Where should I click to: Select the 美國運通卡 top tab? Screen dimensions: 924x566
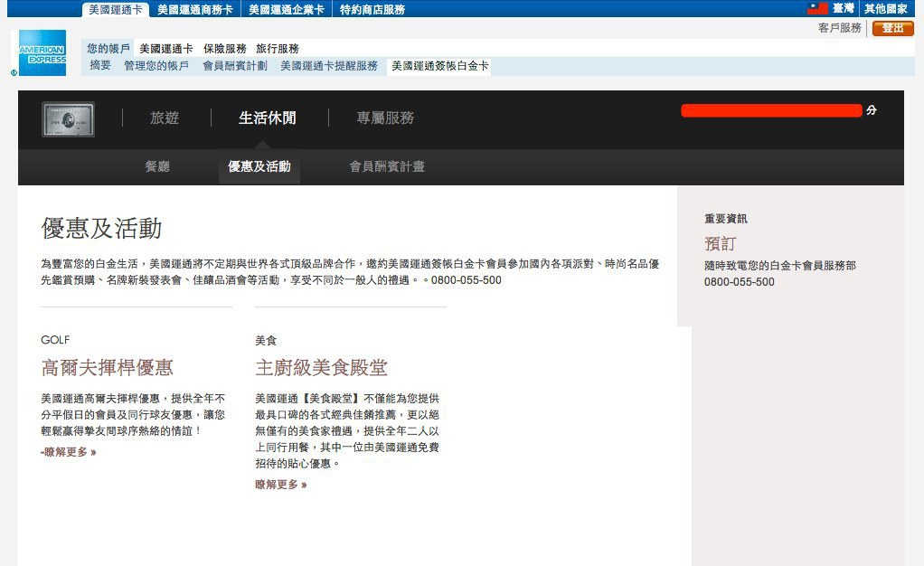pos(116,9)
